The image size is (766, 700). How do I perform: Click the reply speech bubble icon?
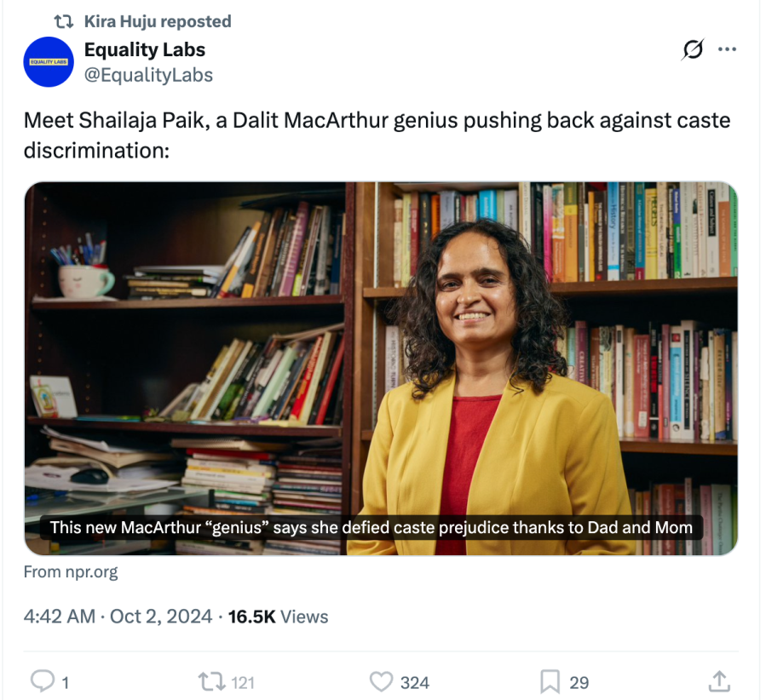[x=43, y=681]
